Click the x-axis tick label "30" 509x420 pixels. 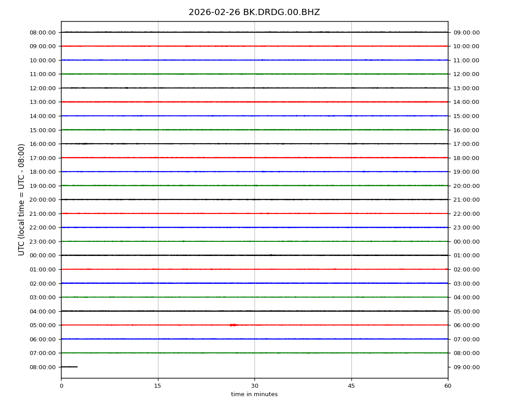pyautogui.click(x=254, y=386)
